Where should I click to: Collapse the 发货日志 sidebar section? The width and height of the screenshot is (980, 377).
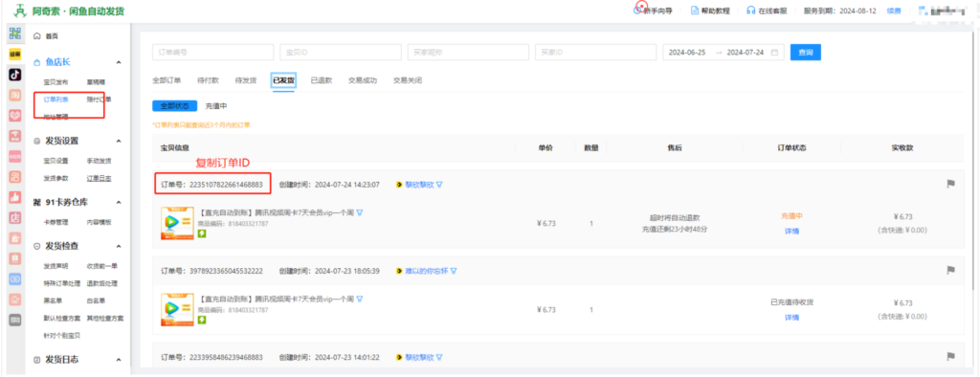[x=119, y=360]
